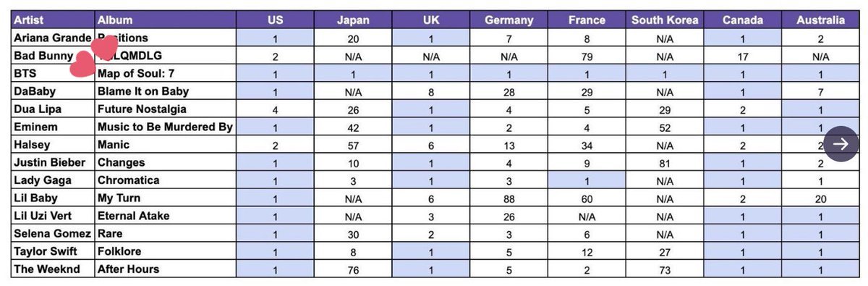Screen dimensions: 868x286
Task: Click the Music to Be Murdered By cell
Action: tap(165, 127)
